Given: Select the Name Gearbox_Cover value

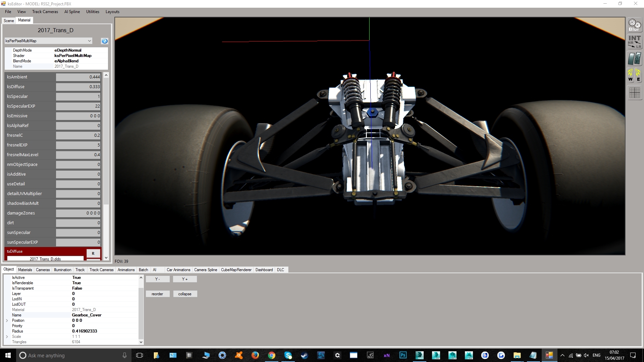Looking at the screenshot, I should [87, 315].
